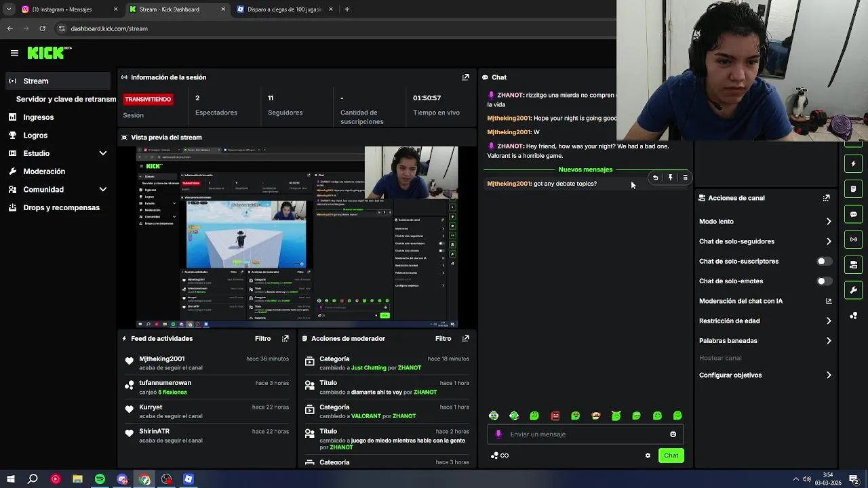The height and width of the screenshot is (488, 868).
Task: Expand Restricción de edad options
Action: point(829,321)
